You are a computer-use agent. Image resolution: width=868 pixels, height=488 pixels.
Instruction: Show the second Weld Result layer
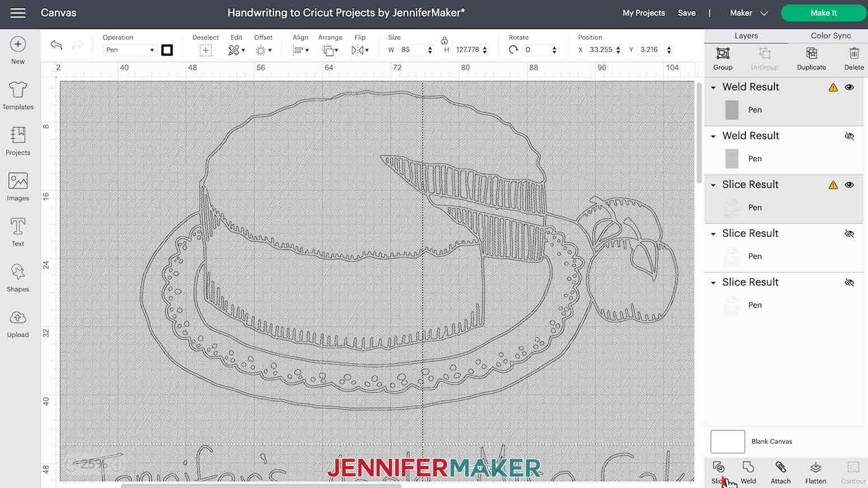point(850,136)
